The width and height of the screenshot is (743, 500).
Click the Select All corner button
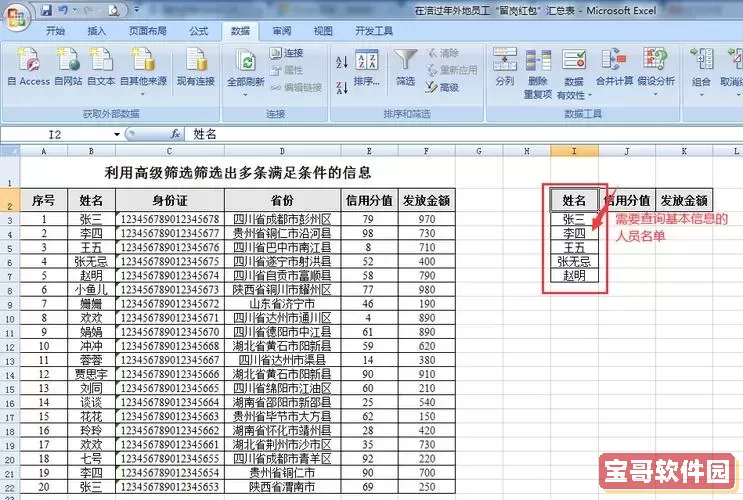(10, 151)
